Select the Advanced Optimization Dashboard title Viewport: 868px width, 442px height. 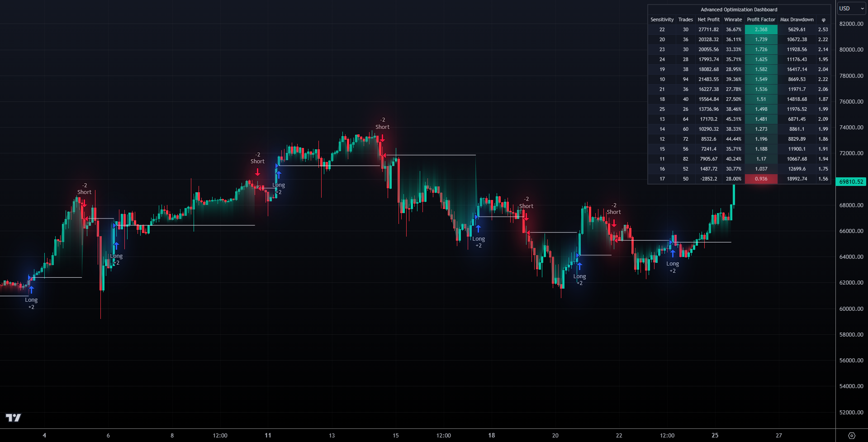739,10
